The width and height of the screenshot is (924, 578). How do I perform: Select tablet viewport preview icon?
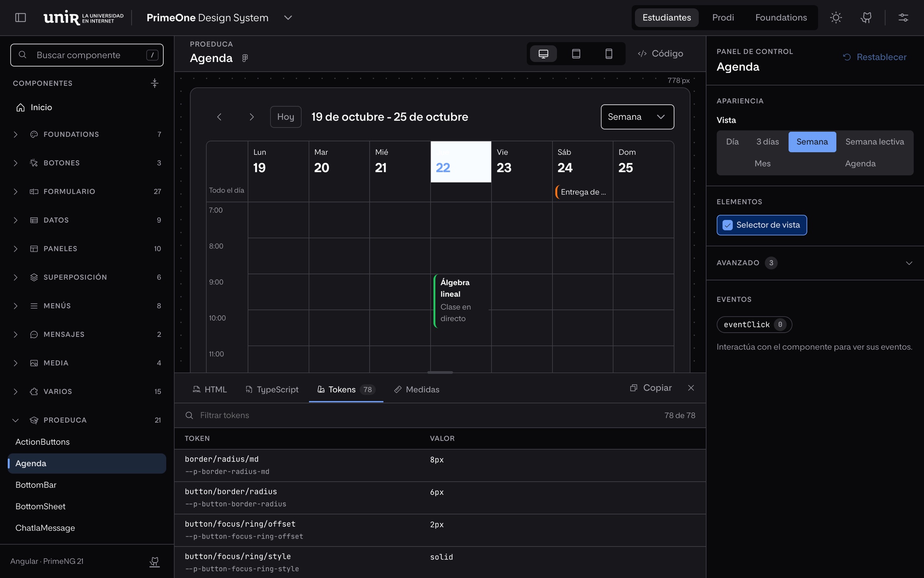point(576,54)
